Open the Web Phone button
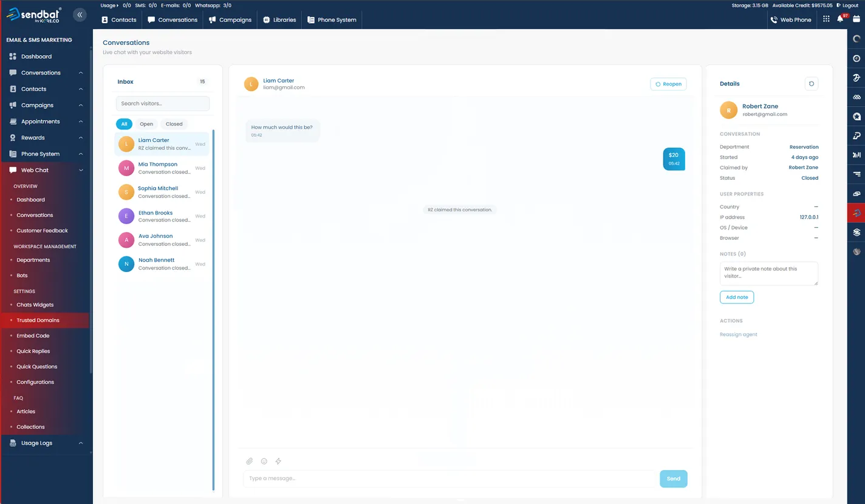Screen dimensions: 865x504 coord(790,19)
